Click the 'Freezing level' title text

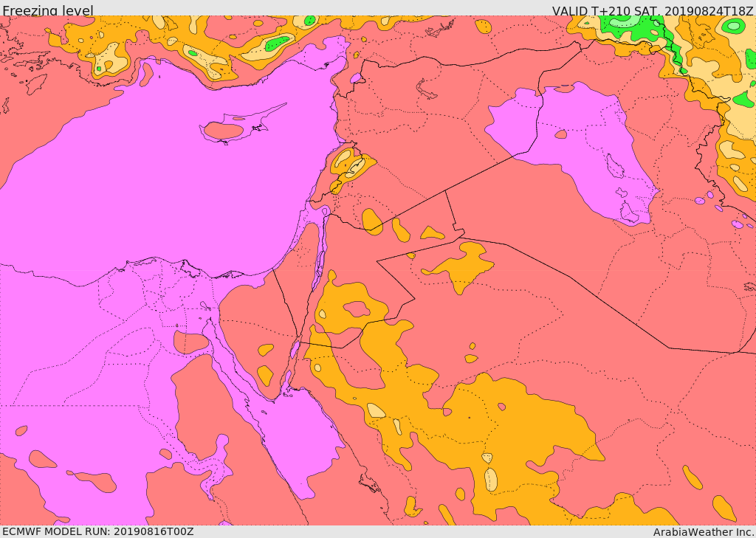48,10
